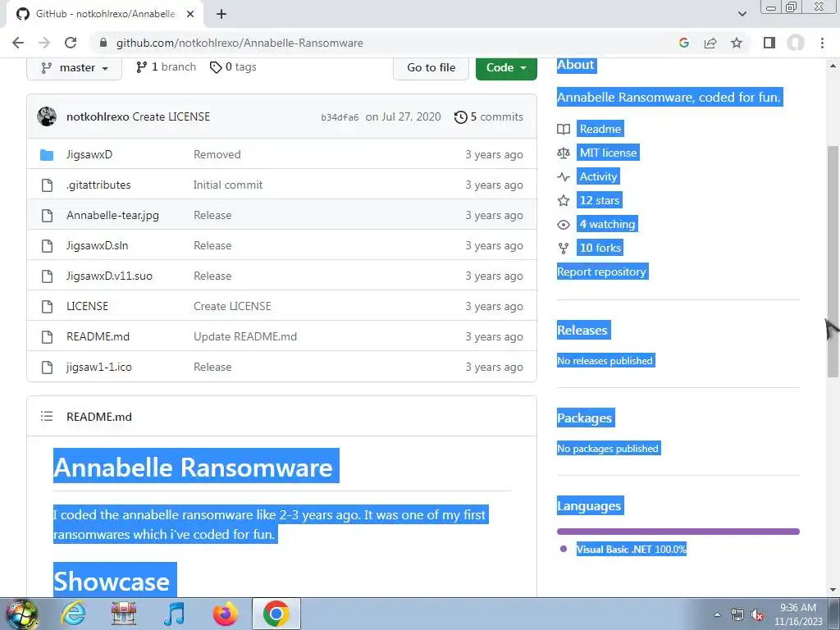Click the folder icon beside JigsawxD

47,155
